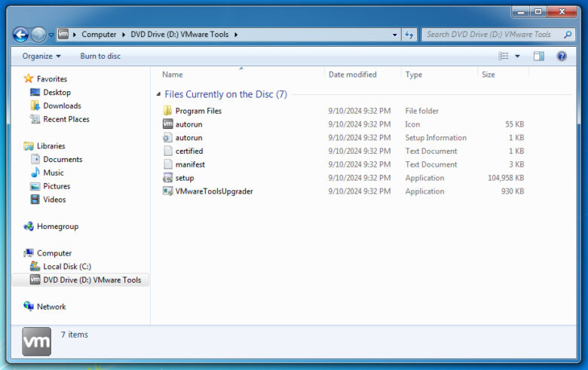Select the certified text document icon
This screenshot has height=370, width=588.
167,151
